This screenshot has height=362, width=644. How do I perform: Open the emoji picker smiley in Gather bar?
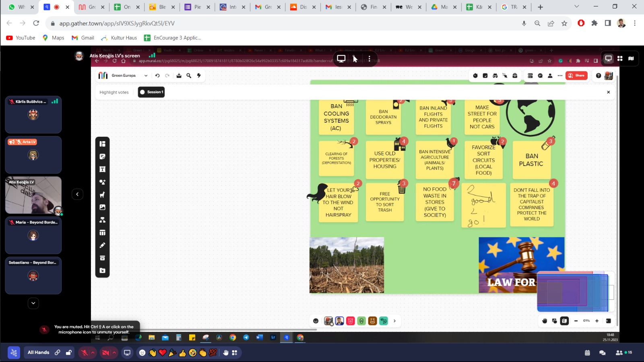[x=142, y=353]
